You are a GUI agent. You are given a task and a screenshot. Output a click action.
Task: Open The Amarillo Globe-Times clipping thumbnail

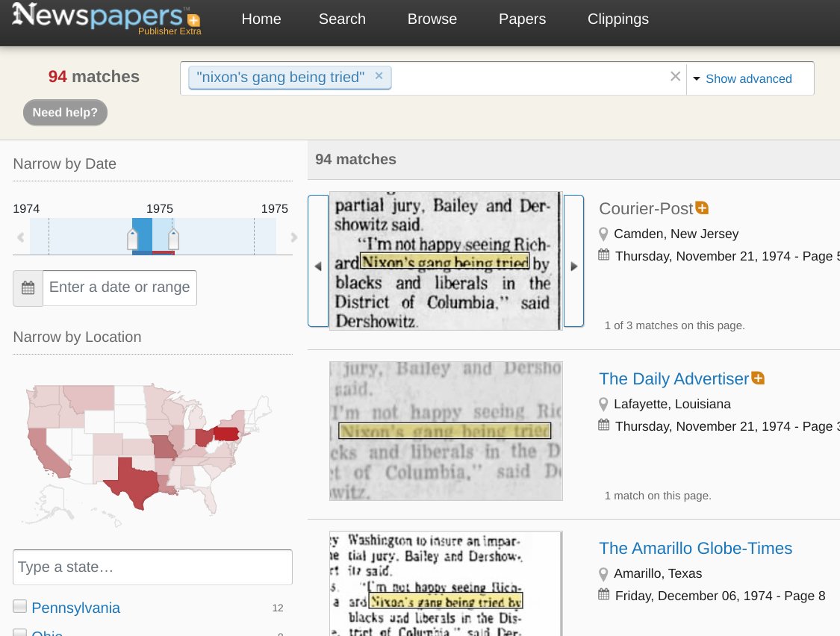(x=446, y=584)
